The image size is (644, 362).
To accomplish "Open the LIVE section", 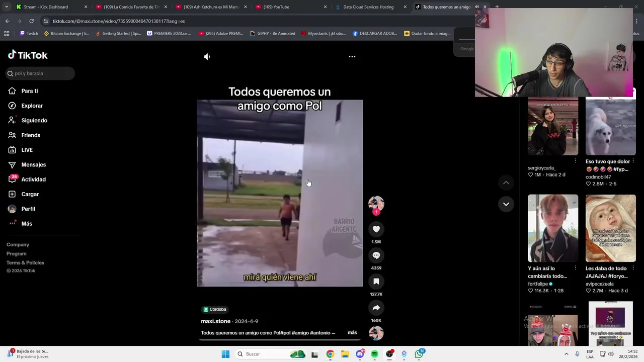I will (27, 150).
